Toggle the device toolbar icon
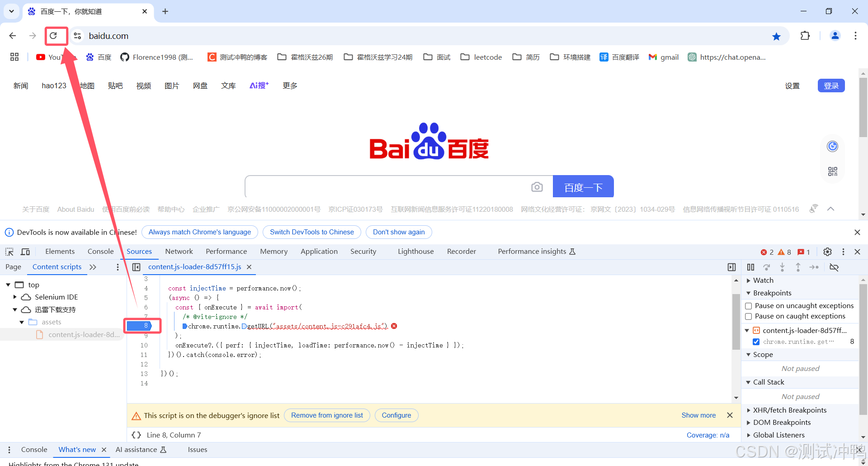This screenshot has width=868, height=466. click(25, 252)
